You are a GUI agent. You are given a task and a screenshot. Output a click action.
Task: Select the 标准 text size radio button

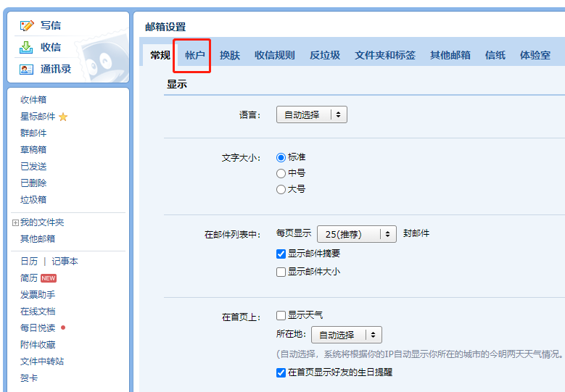281,158
